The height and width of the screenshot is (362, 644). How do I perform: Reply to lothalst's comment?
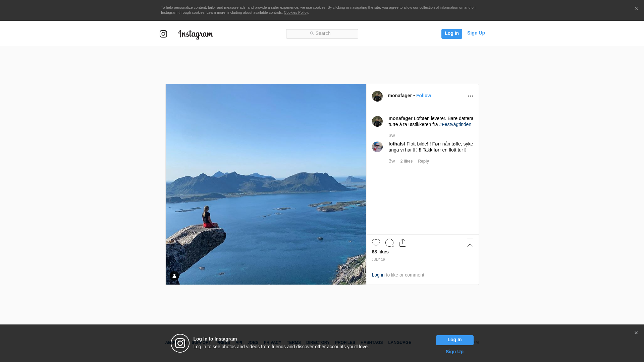click(x=423, y=161)
